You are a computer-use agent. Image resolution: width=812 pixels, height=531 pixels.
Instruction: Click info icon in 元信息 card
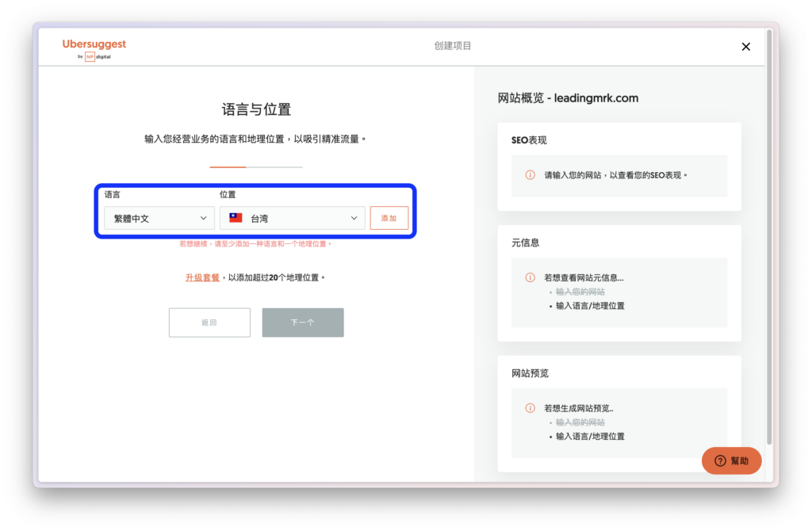(530, 277)
